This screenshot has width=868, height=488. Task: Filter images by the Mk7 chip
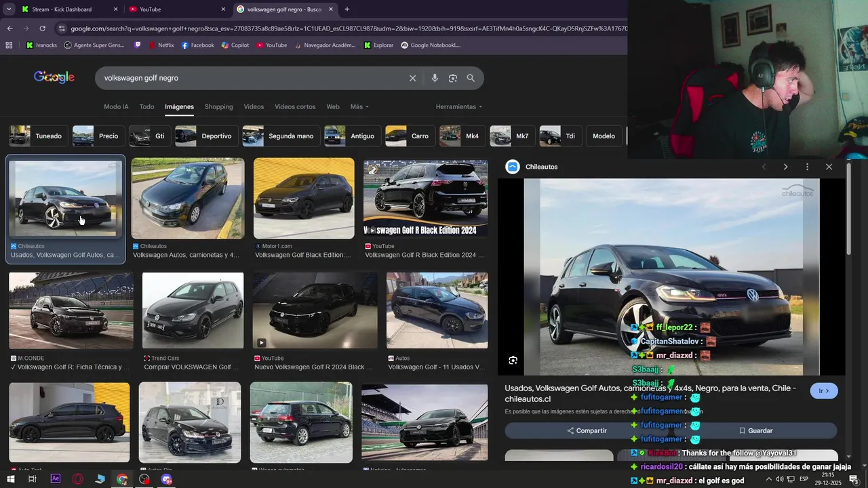[511, 136]
